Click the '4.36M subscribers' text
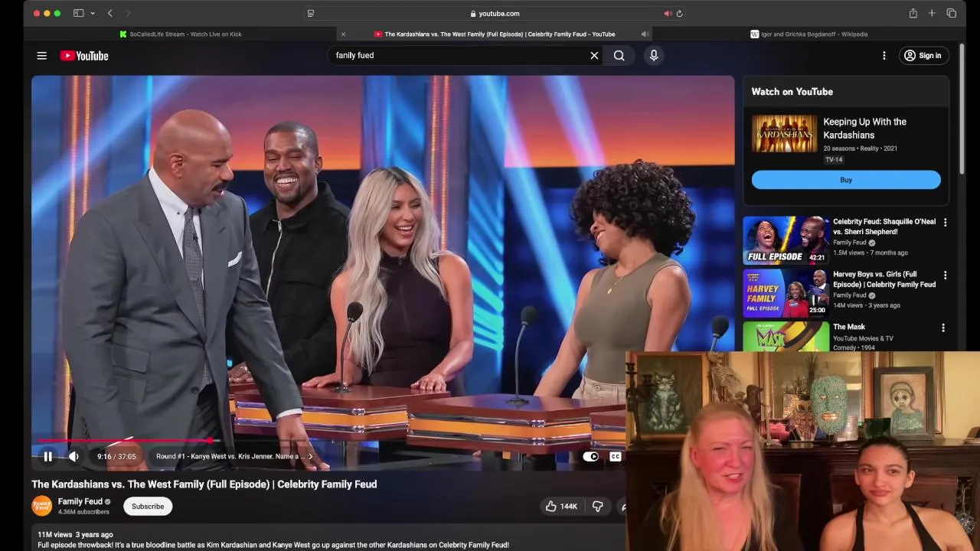This screenshot has width=980, height=551. pyautogui.click(x=83, y=512)
